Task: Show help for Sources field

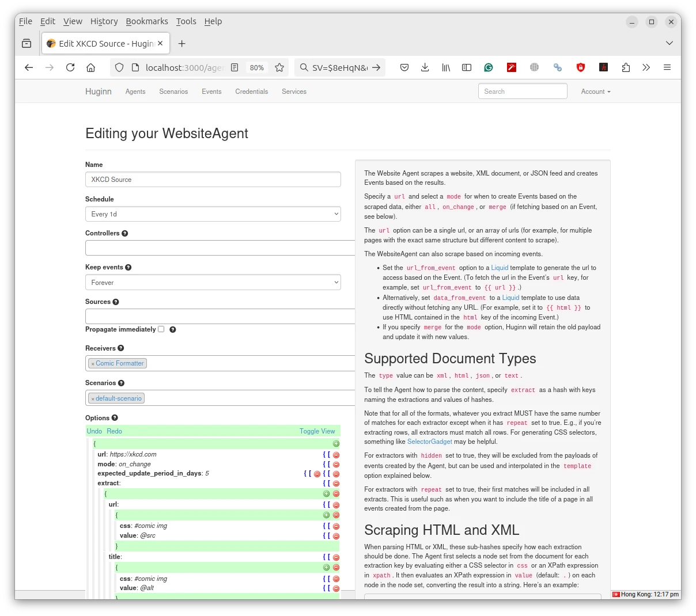Action: [x=116, y=302]
